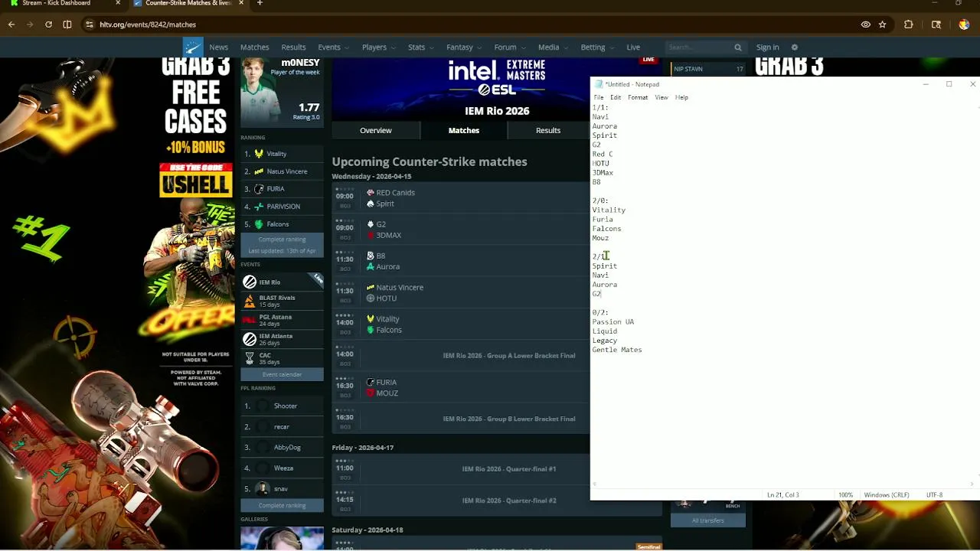Open IEM Rio event in sidebar
The image size is (980, 551).
pos(282,282)
